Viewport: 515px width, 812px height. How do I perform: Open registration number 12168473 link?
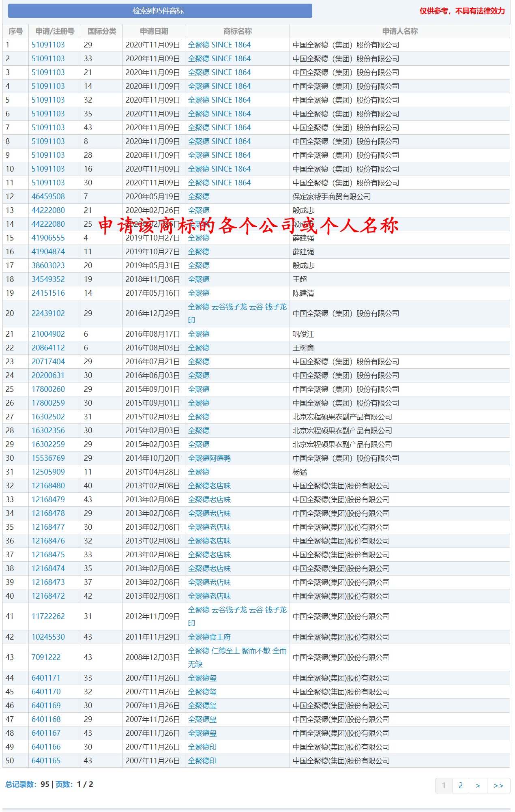click(x=48, y=582)
